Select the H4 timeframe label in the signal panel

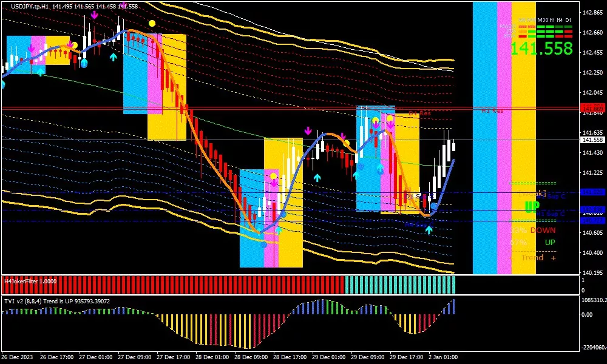coord(560,20)
